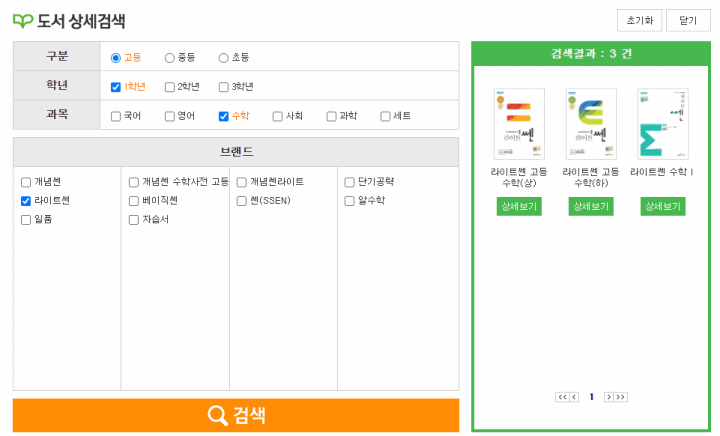Viewport: 720px width, 436px height.
Task: Click the 도서 상세검색 page title
Action: click(x=81, y=21)
